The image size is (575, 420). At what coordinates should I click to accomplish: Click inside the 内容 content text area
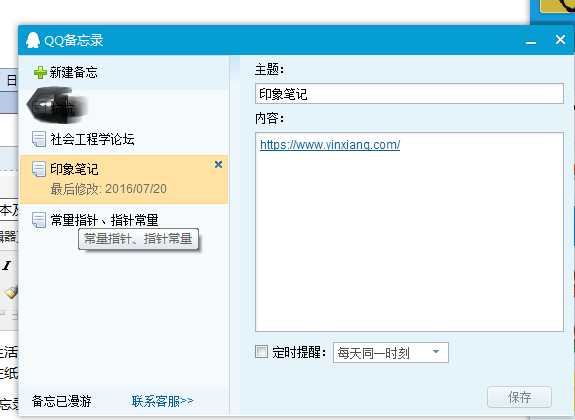click(x=409, y=232)
